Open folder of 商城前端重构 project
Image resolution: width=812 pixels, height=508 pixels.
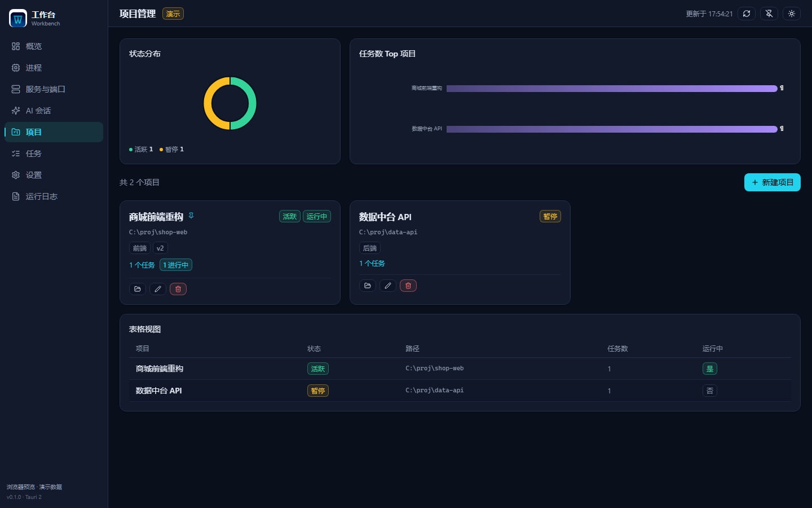click(x=138, y=289)
